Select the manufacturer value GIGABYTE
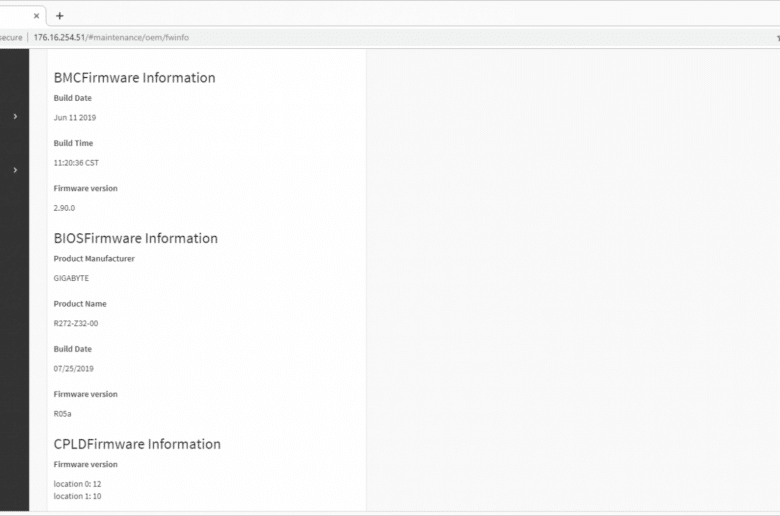The image size is (780, 516). pyautogui.click(x=71, y=278)
